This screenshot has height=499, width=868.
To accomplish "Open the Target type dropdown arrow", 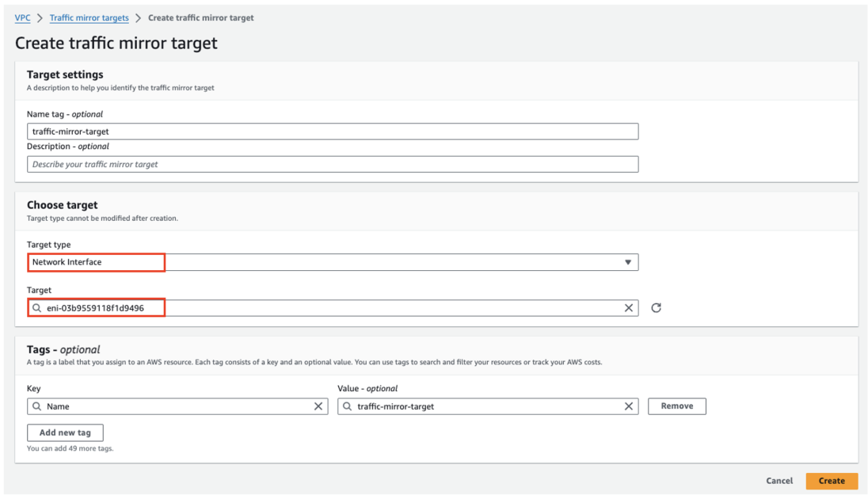I will pos(628,262).
